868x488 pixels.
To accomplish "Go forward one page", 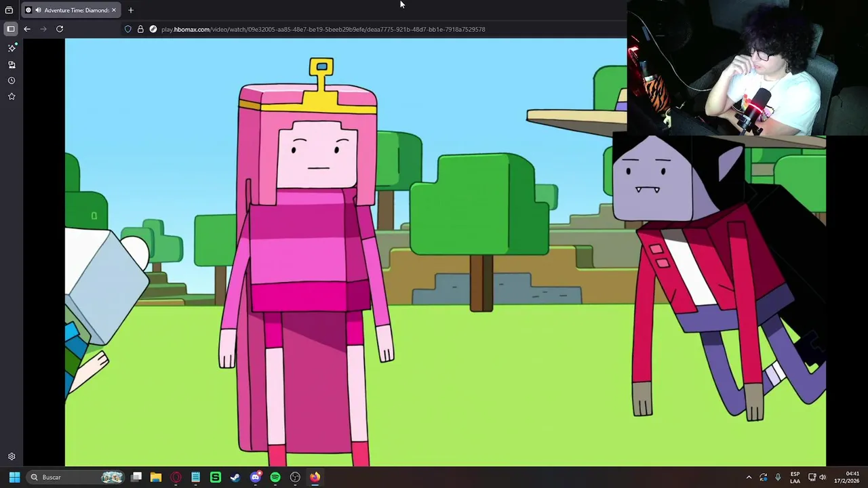I will [x=43, y=29].
